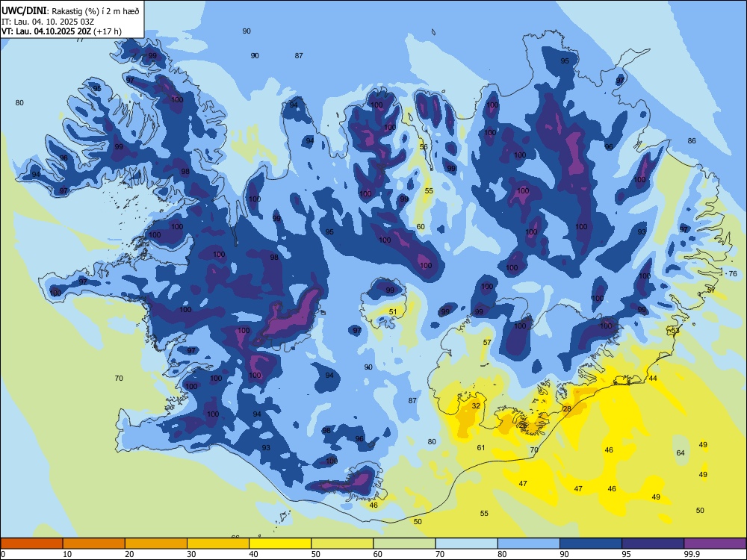This screenshot has height=560, width=747.
Task: Pick the pale blue 70–80 legend swatch
Action: point(466,544)
